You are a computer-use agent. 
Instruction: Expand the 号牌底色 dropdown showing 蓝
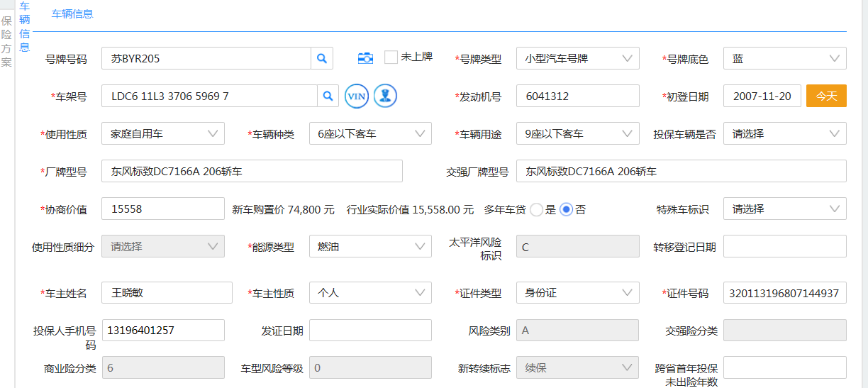pos(784,58)
